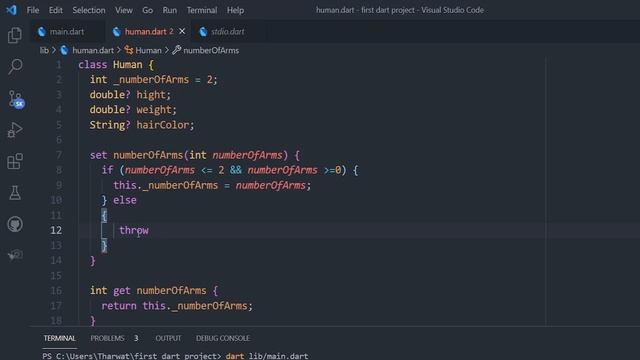Image resolution: width=640 pixels, height=360 pixels.
Task: Switch to the DEBUG CONSOLE panel tab
Action: 223,338
